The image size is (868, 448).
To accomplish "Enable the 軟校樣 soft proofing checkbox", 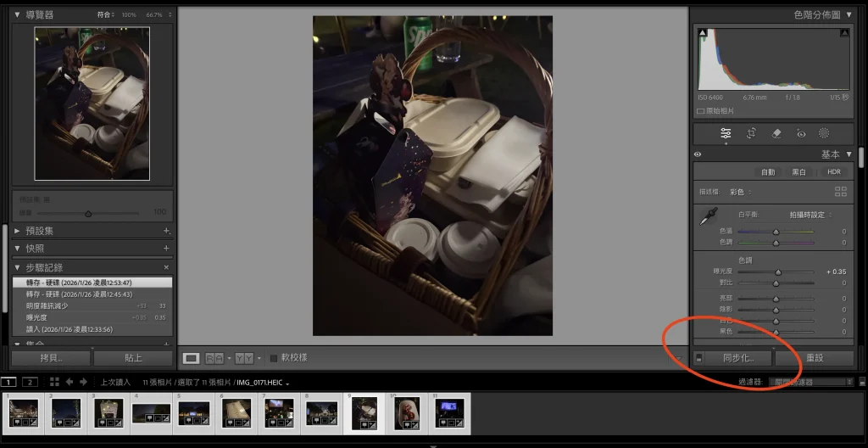I will click(x=273, y=358).
